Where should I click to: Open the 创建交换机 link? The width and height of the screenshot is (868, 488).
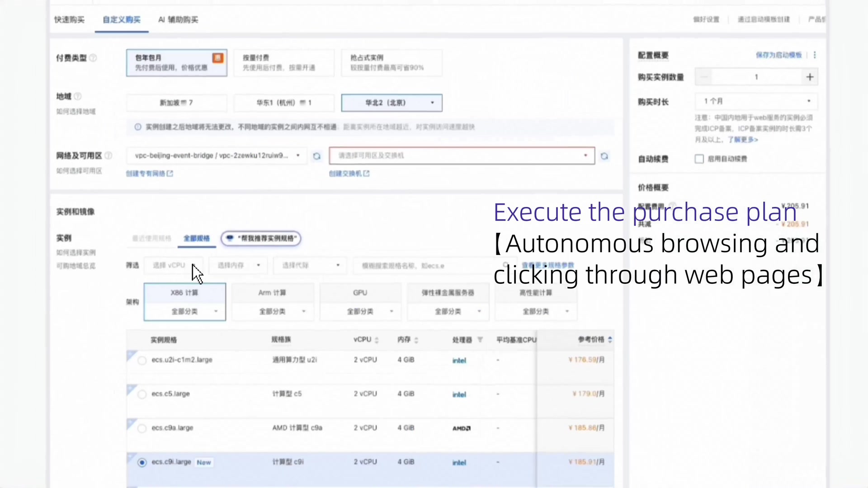(x=349, y=174)
